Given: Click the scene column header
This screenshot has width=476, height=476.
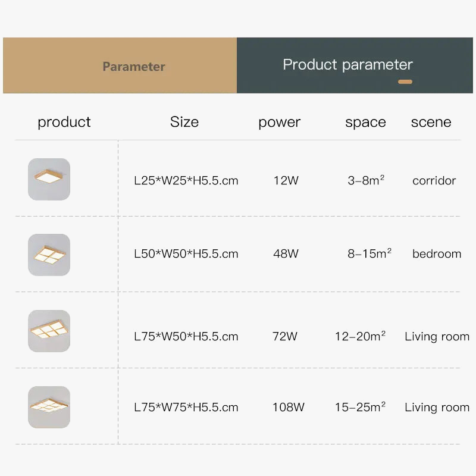Looking at the screenshot, I should pyautogui.click(x=431, y=123).
